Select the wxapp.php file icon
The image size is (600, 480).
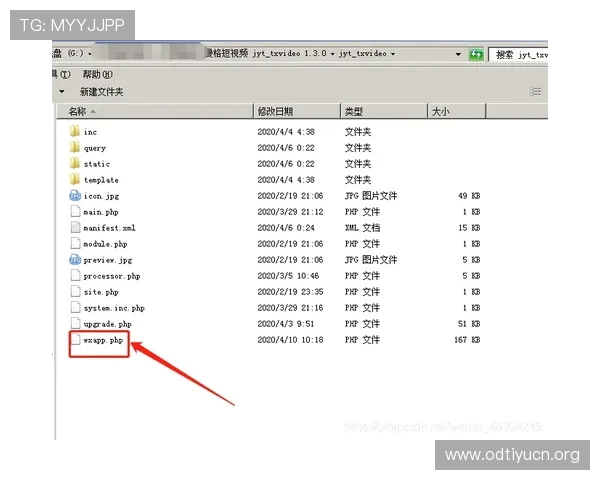[76, 340]
